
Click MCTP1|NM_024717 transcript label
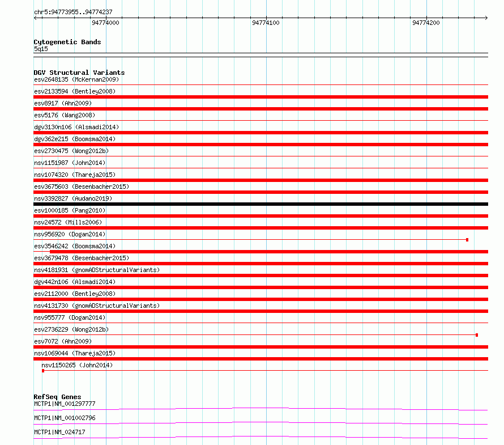click(59, 432)
